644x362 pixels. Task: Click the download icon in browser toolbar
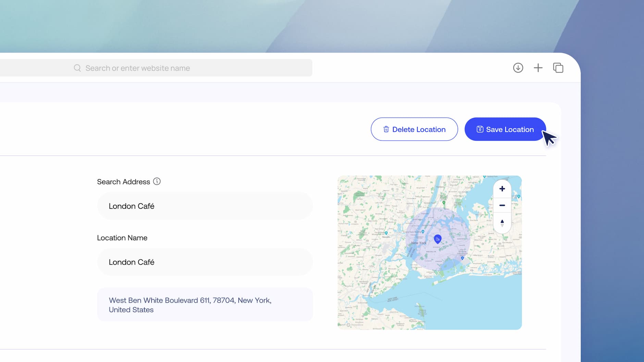(518, 68)
